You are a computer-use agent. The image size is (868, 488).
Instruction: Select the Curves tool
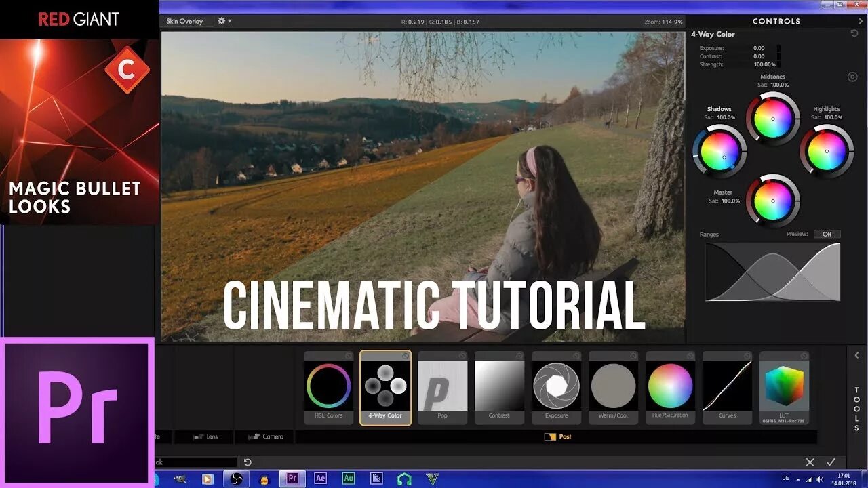click(x=727, y=388)
